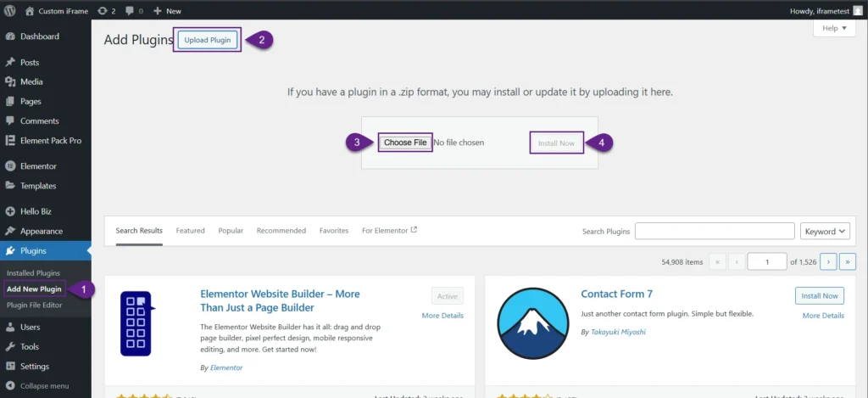Viewport: 868px width, 398px height.
Task: Switch to the Featured tab
Action: pyautogui.click(x=191, y=231)
